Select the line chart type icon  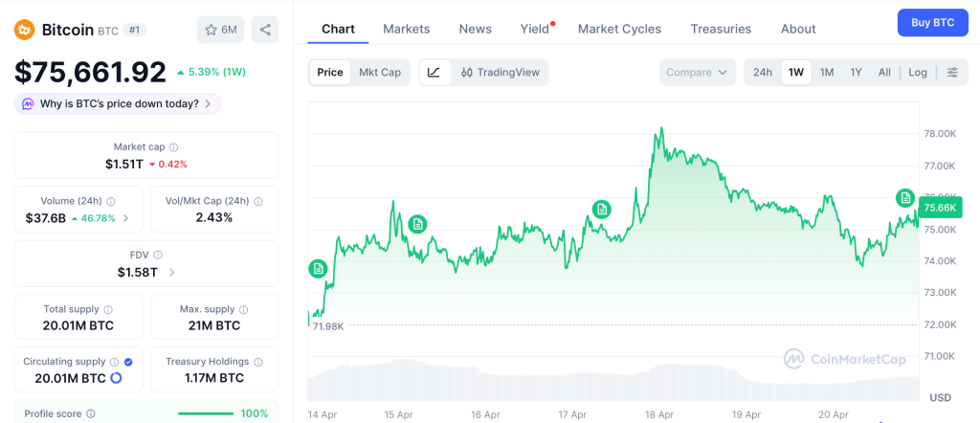(x=434, y=72)
